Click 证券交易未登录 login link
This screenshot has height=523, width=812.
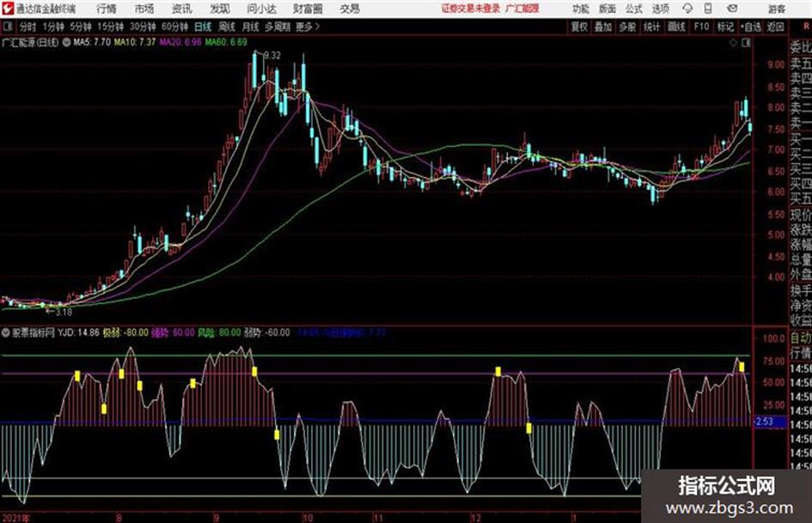[471, 9]
